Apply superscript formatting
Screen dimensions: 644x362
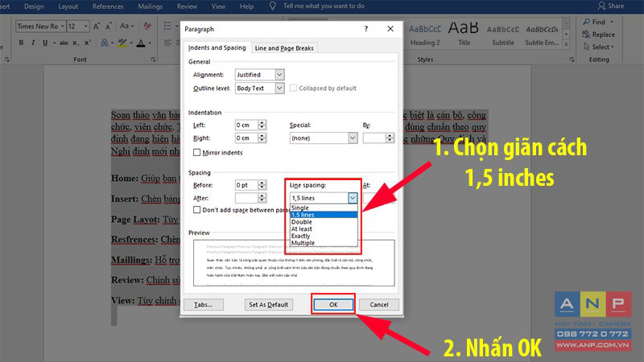coord(88,43)
